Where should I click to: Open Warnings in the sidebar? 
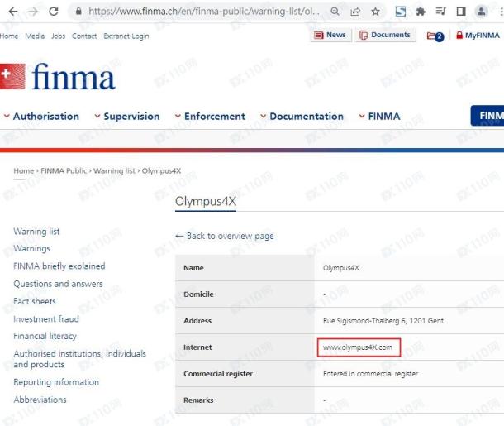coord(32,248)
